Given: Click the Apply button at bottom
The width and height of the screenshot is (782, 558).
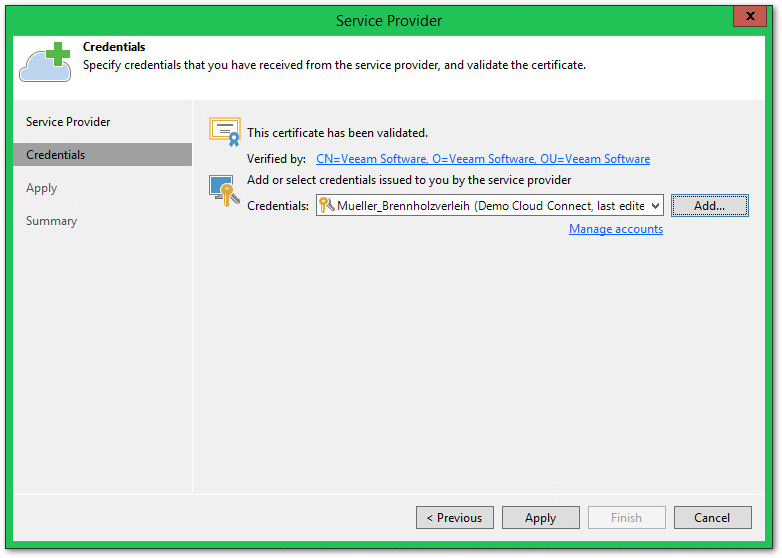Looking at the screenshot, I should pyautogui.click(x=540, y=518).
